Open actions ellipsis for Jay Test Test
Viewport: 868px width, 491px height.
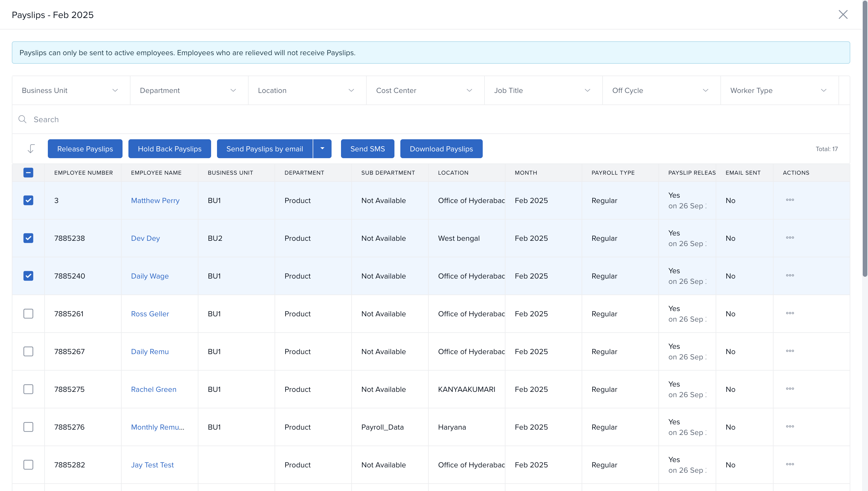point(789,464)
